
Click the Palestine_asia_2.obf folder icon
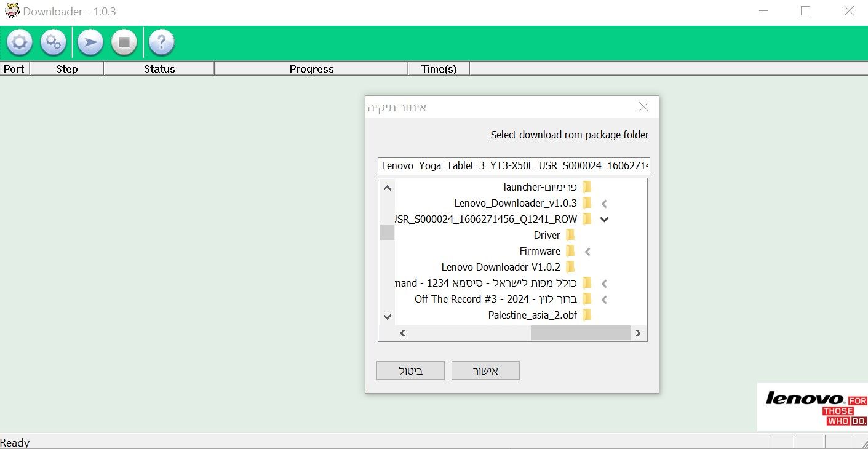pos(587,315)
